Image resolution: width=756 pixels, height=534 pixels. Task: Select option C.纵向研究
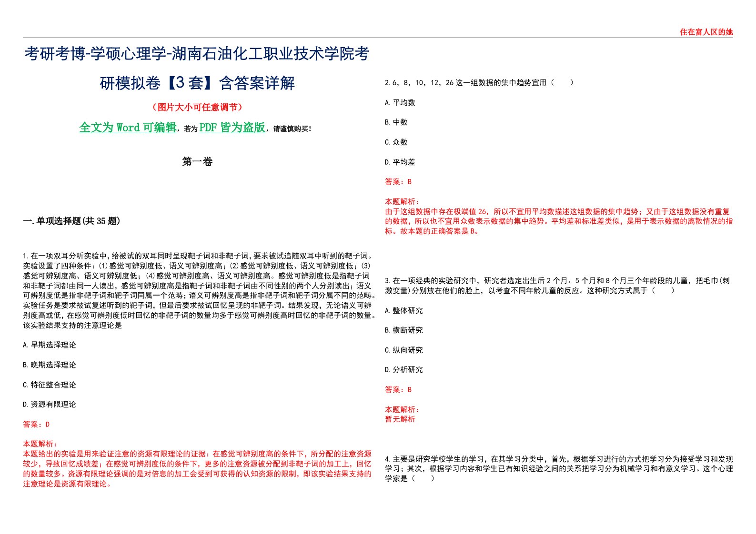click(x=404, y=350)
